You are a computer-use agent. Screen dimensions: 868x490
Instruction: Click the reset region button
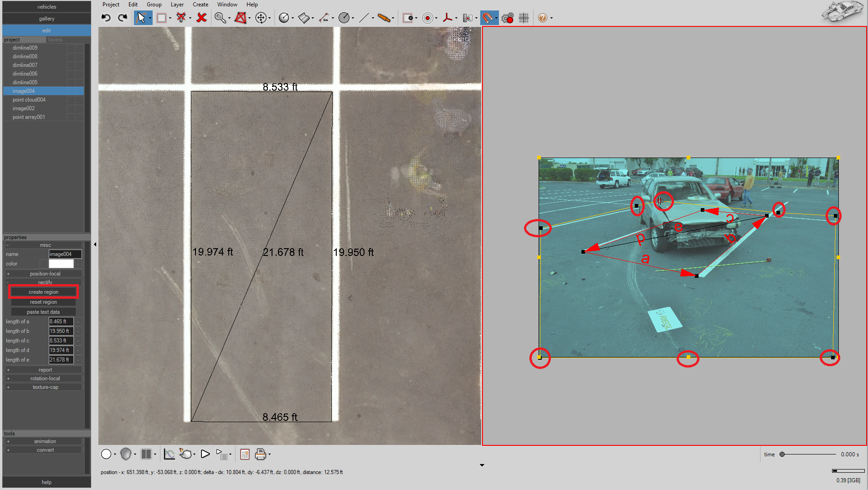43,302
